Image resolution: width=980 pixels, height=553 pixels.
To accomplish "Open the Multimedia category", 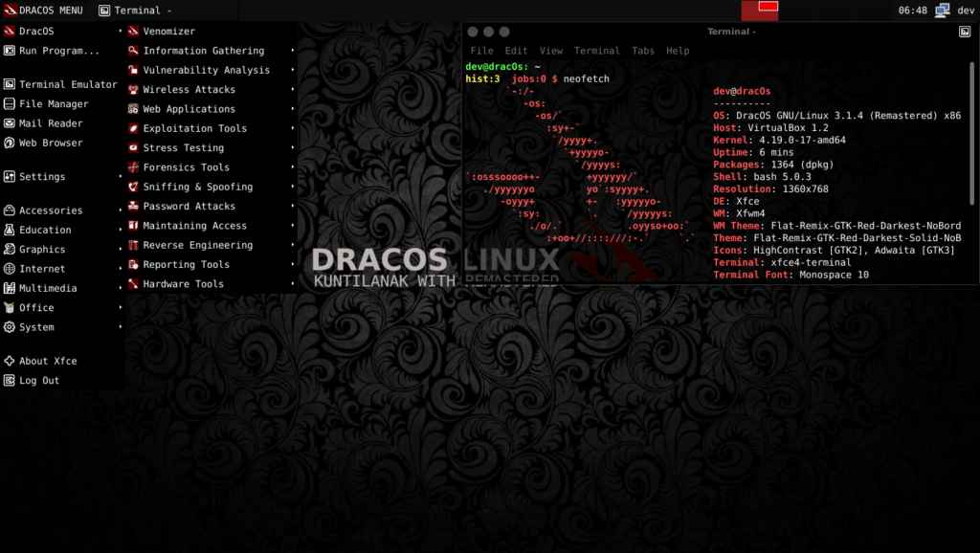I will coord(62,288).
